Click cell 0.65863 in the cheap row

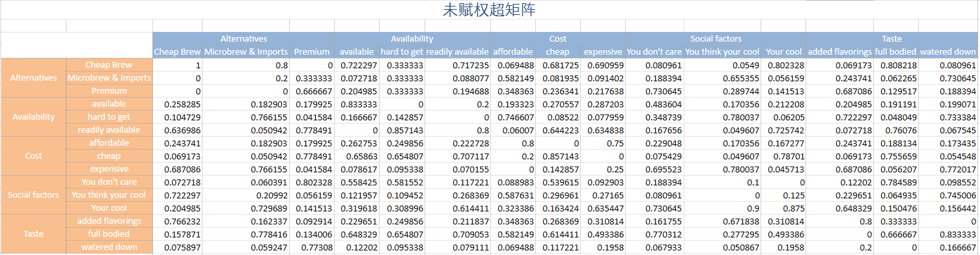(x=357, y=156)
